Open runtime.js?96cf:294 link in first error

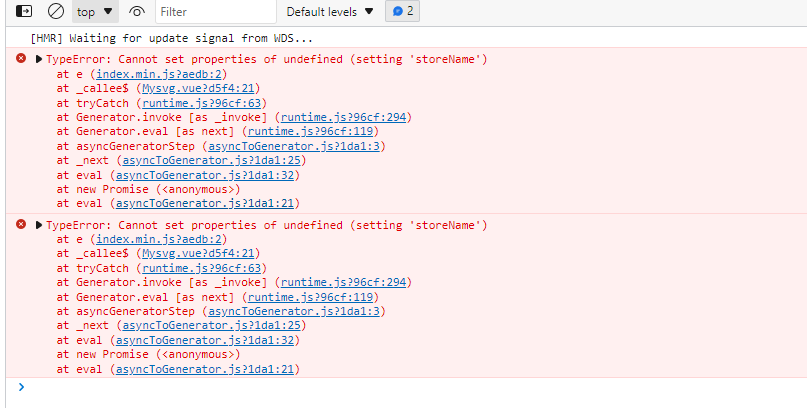point(343,117)
